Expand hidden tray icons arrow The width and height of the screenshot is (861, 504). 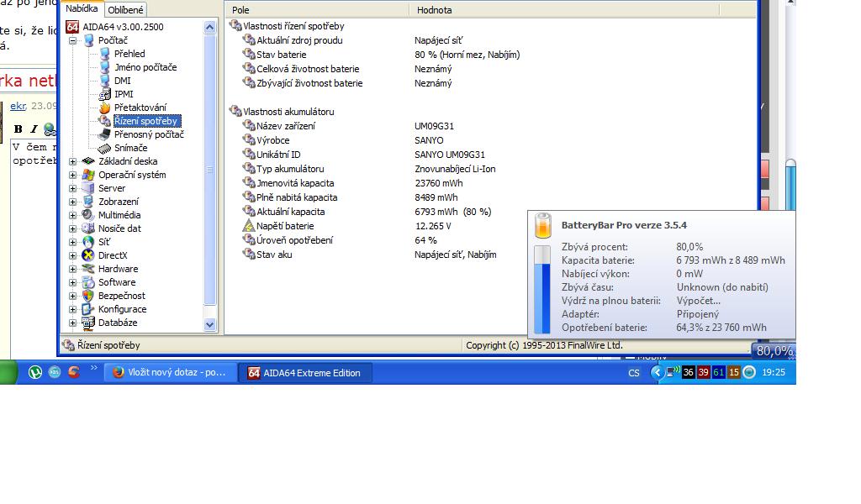[656, 373]
